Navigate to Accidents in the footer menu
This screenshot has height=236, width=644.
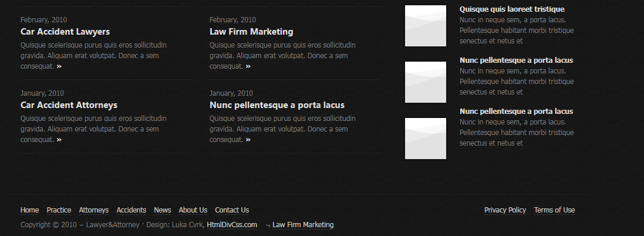coord(131,210)
